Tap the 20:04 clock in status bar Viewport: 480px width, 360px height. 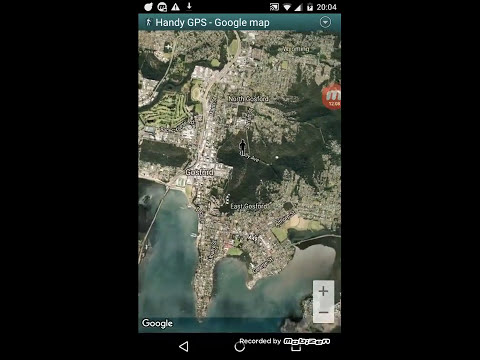326,7
